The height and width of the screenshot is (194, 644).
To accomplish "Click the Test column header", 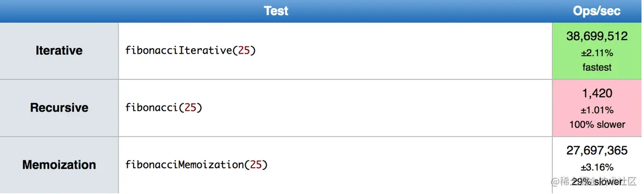I will pyautogui.click(x=276, y=11).
